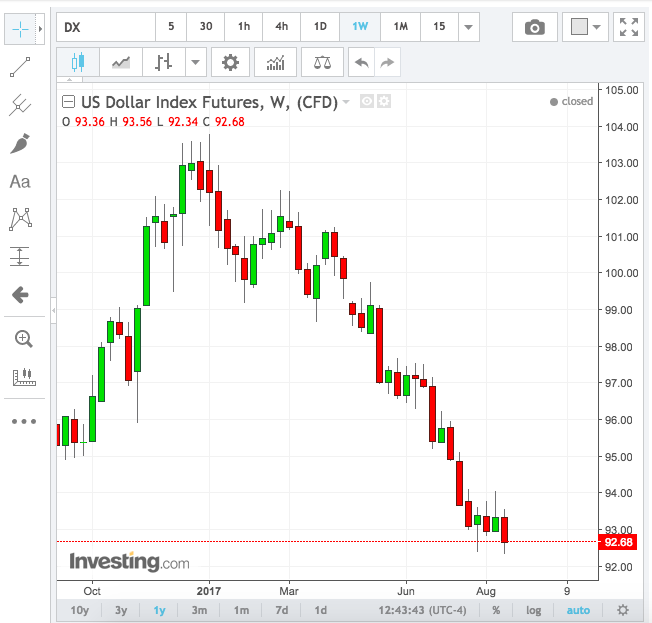Redo the chart action
The width and height of the screenshot is (652, 623).
pos(388,62)
